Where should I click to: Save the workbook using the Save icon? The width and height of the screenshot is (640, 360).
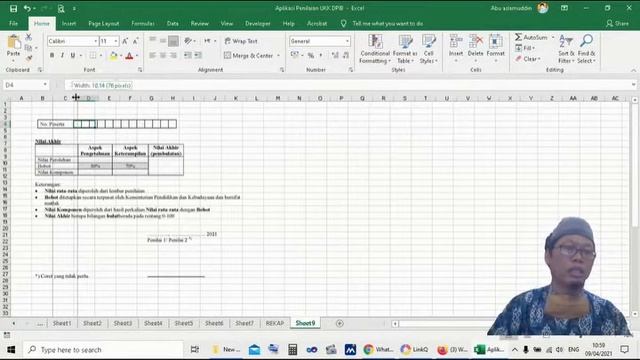click(13, 8)
